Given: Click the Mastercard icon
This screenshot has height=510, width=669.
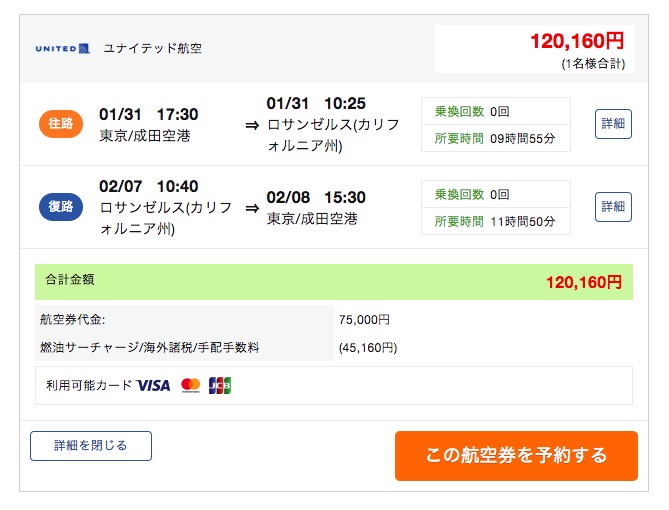Looking at the screenshot, I should click(191, 385).
